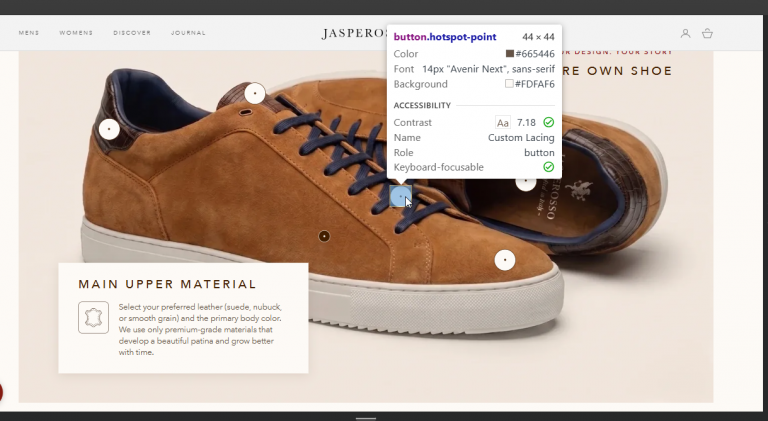Screen dimensions: 768x421
Task: Select the hotspot on the shoe tongue
Action: pos(255,93)
